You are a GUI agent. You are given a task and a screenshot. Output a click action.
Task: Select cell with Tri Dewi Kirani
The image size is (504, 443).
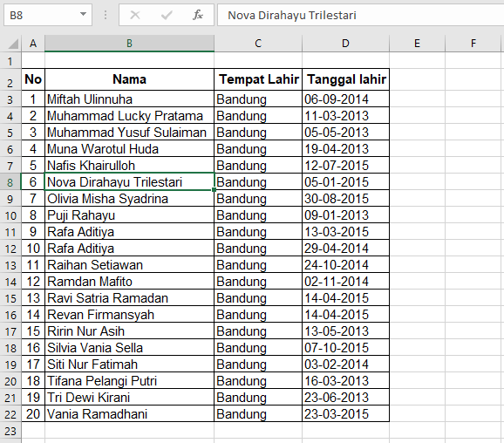point(129,398)
